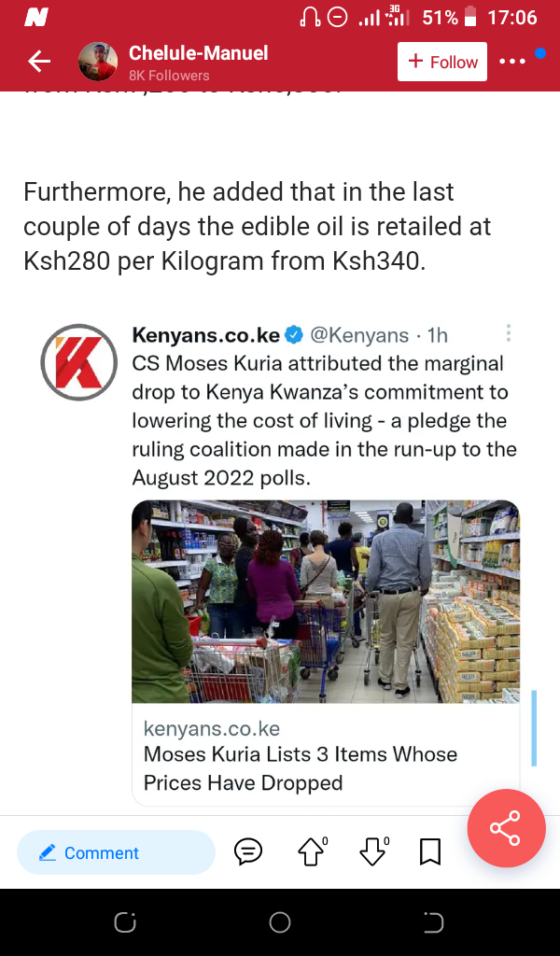Follow Chelule-Manuel with the Follow button
560x956 pixels.
point(442,62)
